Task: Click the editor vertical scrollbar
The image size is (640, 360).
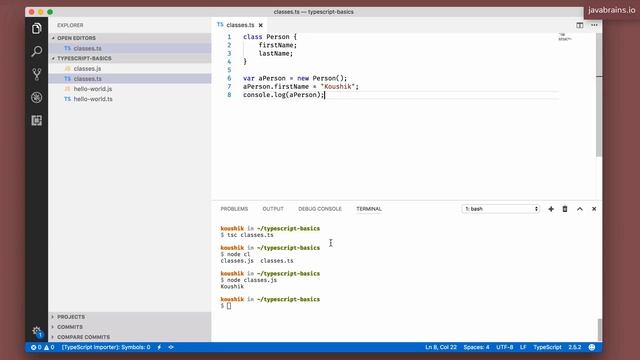Action: [599, 95]
